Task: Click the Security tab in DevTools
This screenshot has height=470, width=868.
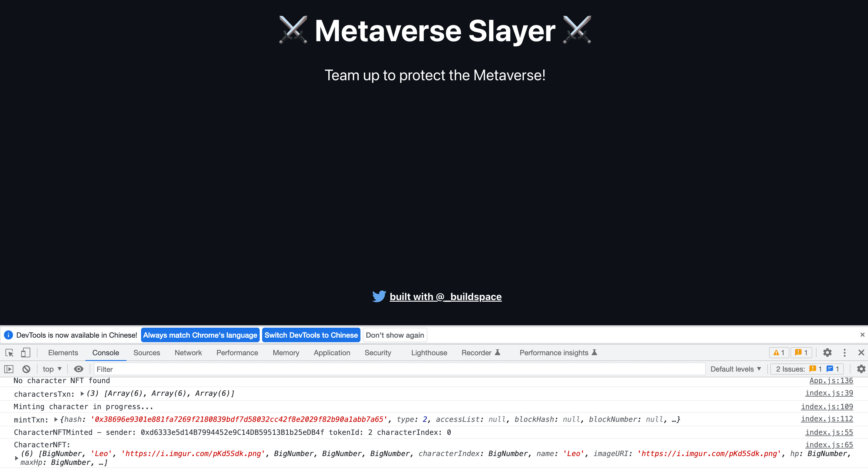Action: [378, 352]
